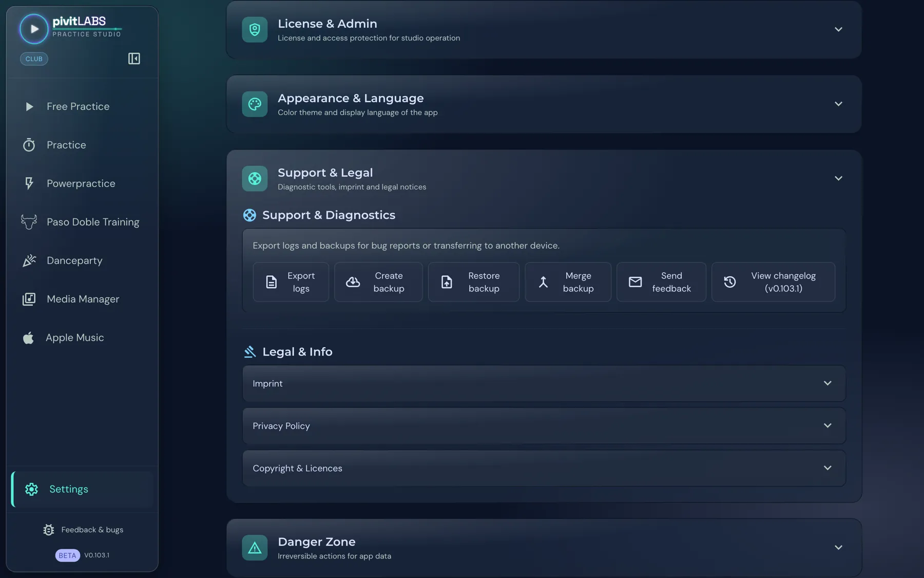Image resolution: width=924 pixels, height=578 pixels.
Task: Click the Danceparty confetti icon
Action: point(29,260)
